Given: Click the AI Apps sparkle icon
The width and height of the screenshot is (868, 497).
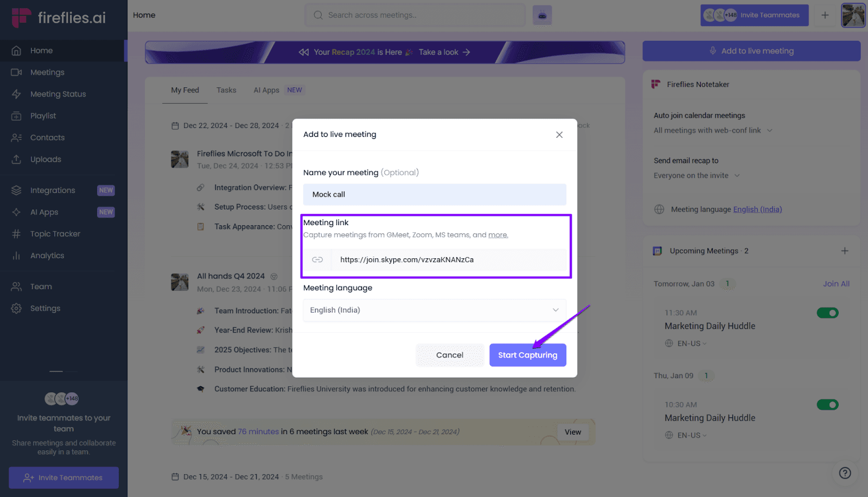Looking at the screenshot, I should (16, 212).
